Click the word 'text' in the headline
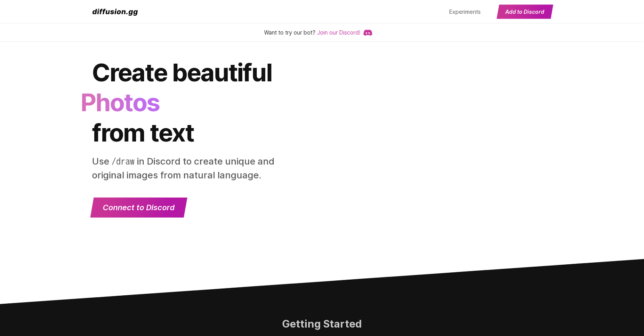This screenshot has height=336, width=644. (x=172, y=133)
